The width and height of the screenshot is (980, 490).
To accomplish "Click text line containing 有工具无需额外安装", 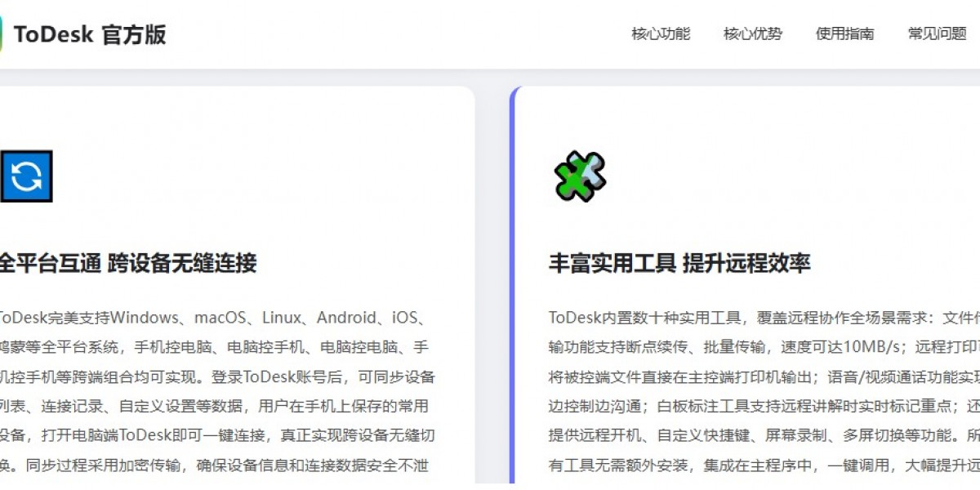I will click(x=764, y=465).
